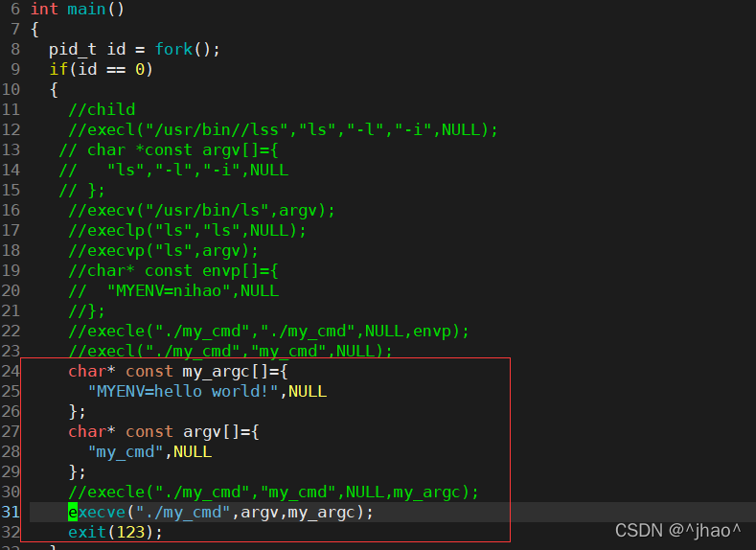
Task: Click 'char* const argv[]={' on line 27
Action: pyautogui.click(x=164, y=431)
